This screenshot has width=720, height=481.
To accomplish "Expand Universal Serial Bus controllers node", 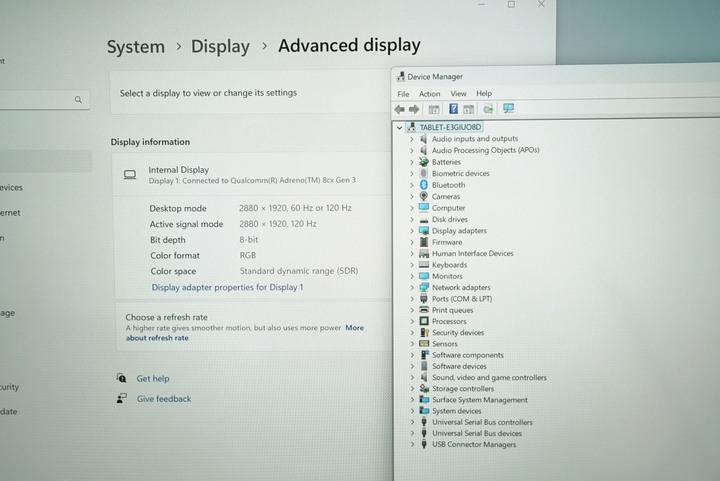I will point(411,423).
